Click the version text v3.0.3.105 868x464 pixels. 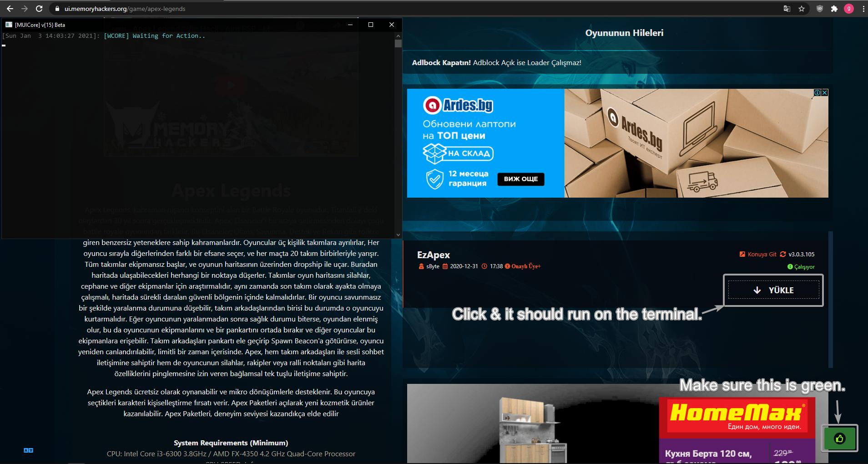pyautogui.click(x=802, y=255)
